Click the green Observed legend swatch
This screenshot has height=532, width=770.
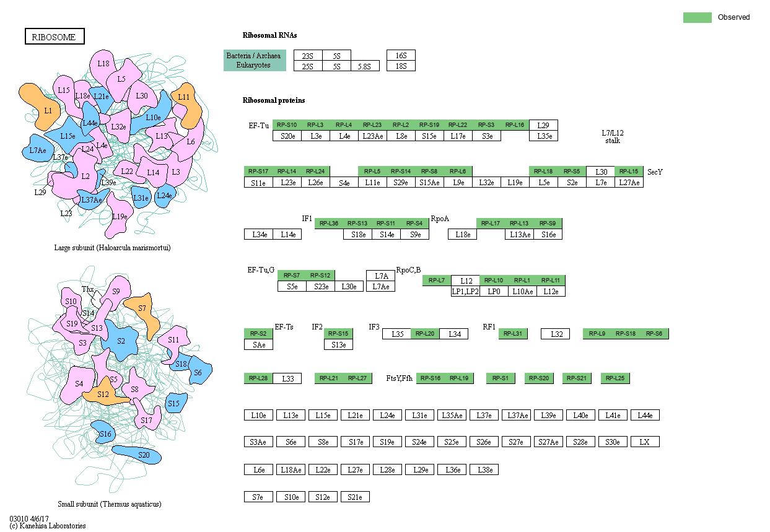coord(698,17)
